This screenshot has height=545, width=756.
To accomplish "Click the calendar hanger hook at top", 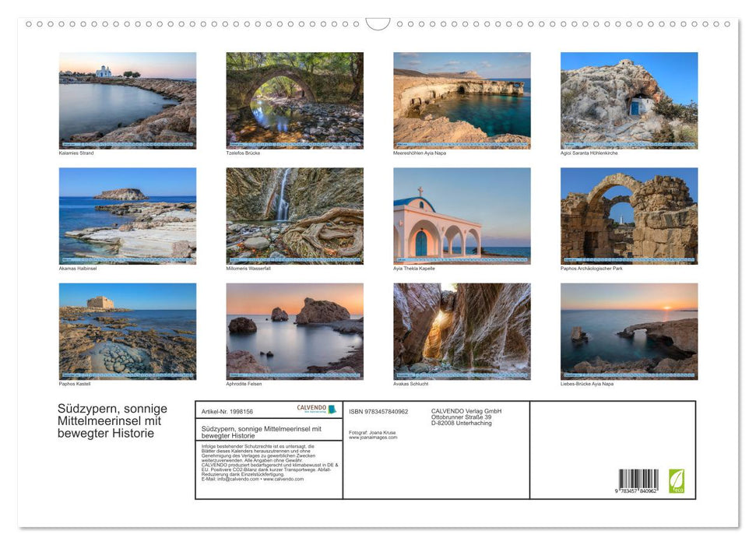I will point(378,24).
